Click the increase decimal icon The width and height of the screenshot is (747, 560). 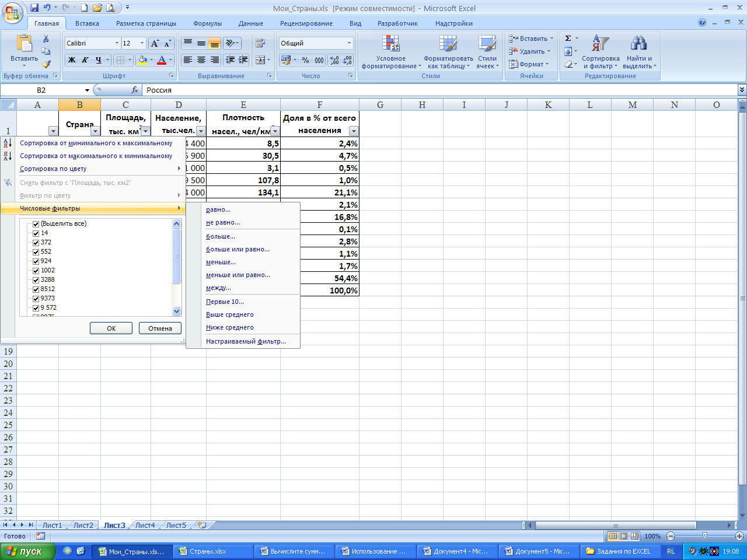[x=334, y=60]
